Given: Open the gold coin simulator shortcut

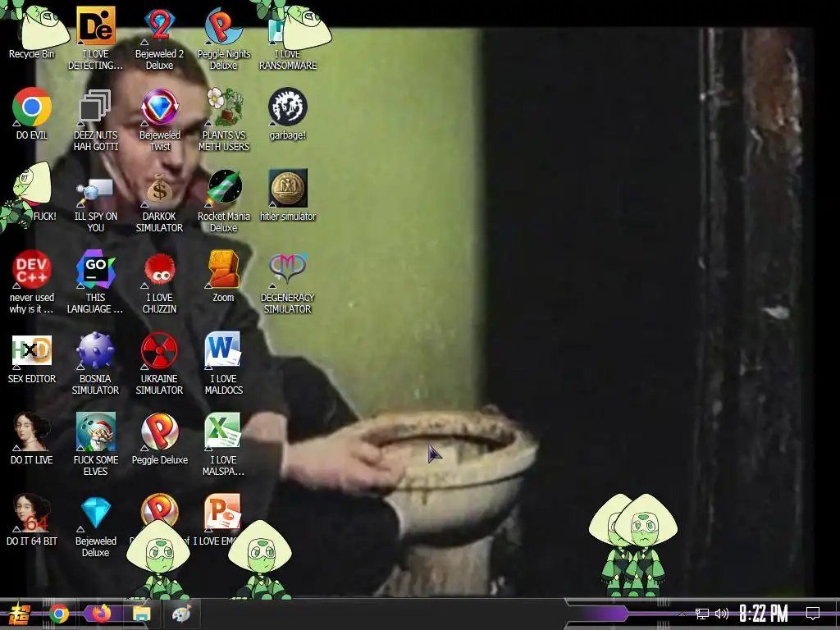Looking at the screenshot, I should 288,195.
